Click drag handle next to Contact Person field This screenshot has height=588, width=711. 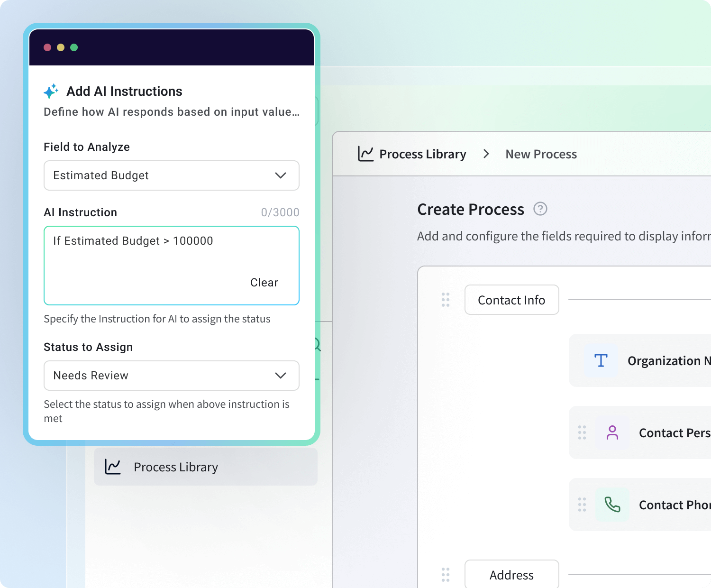[582, 432]
